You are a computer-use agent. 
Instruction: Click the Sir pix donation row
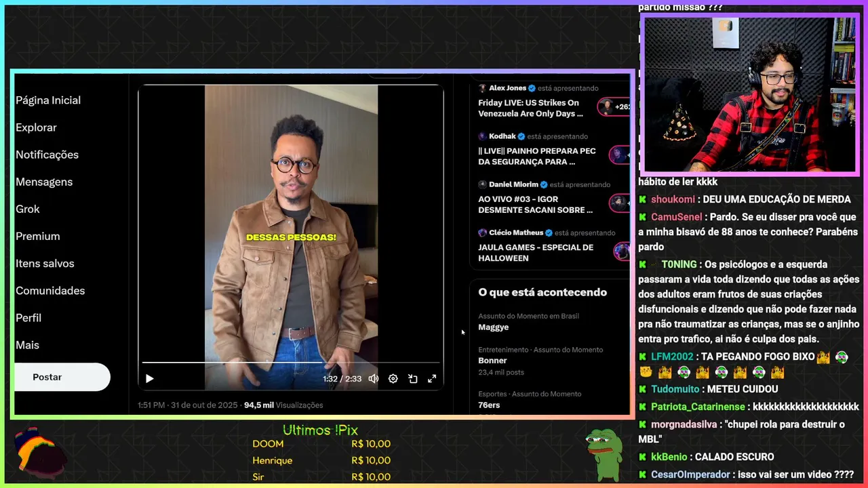[x=321, y=476]
